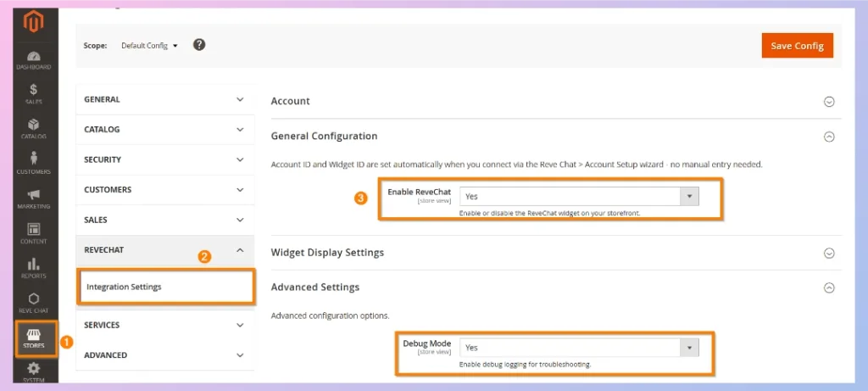The width and height of the screenshot is (868, 391).
Task: Expand the ADVANCED config section
Action: pos(165,355)
